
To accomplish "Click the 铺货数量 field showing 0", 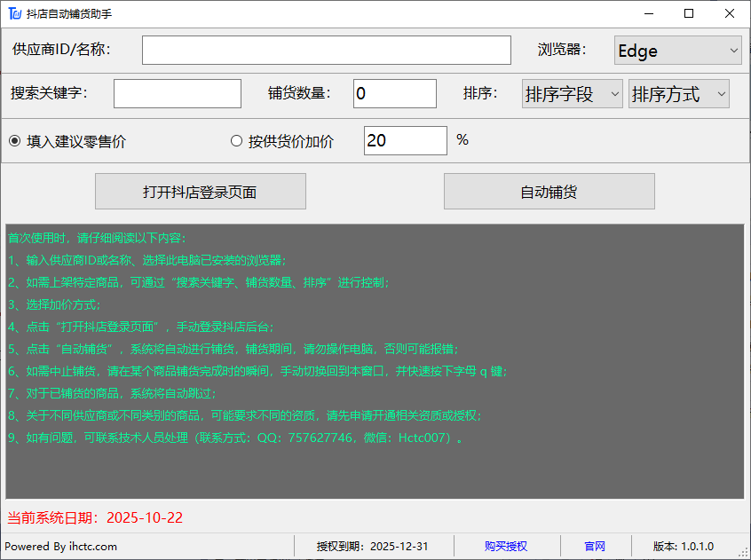I will click(x=394, y=94).
